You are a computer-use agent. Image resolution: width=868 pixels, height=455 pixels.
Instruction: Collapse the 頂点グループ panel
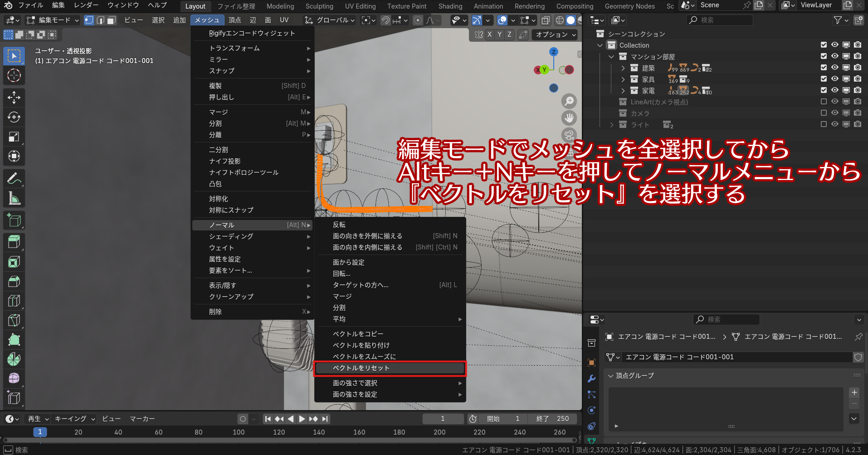611,376
